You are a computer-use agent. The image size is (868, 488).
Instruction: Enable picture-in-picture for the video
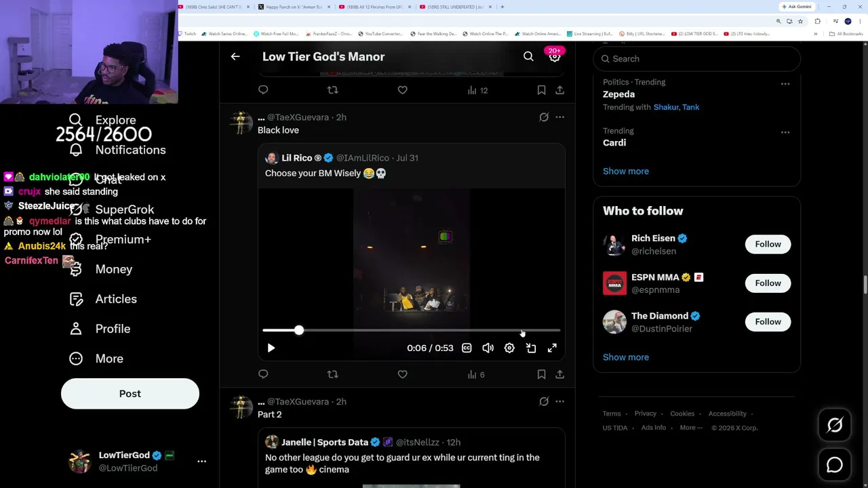click(x=531, y=348)
